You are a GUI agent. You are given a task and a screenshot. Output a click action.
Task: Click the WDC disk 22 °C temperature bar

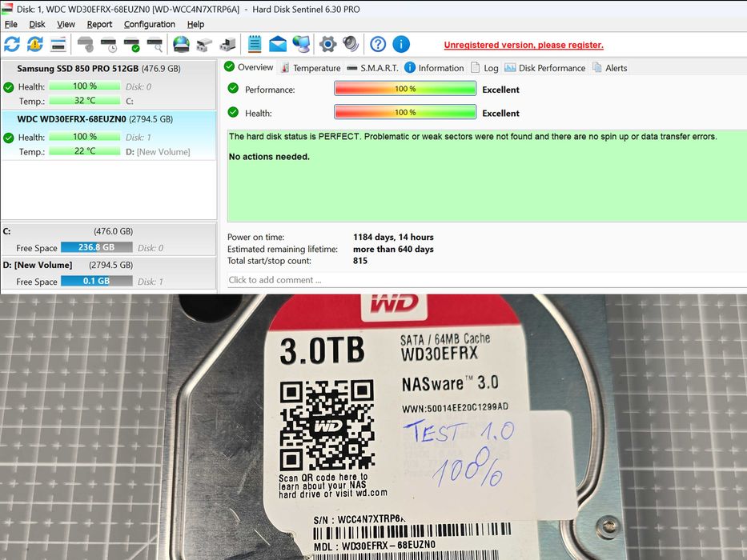click(x=84, y=151)
